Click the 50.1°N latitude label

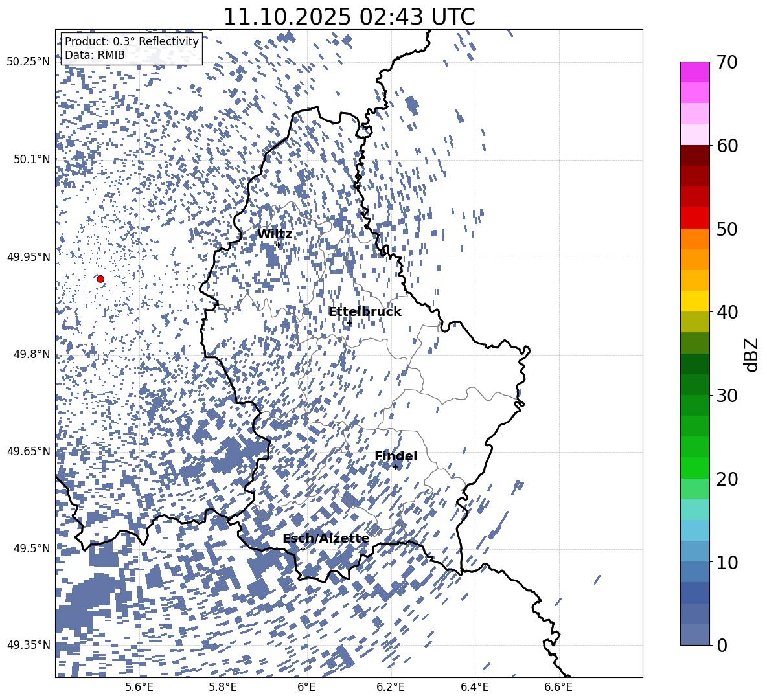pos(32,159)
